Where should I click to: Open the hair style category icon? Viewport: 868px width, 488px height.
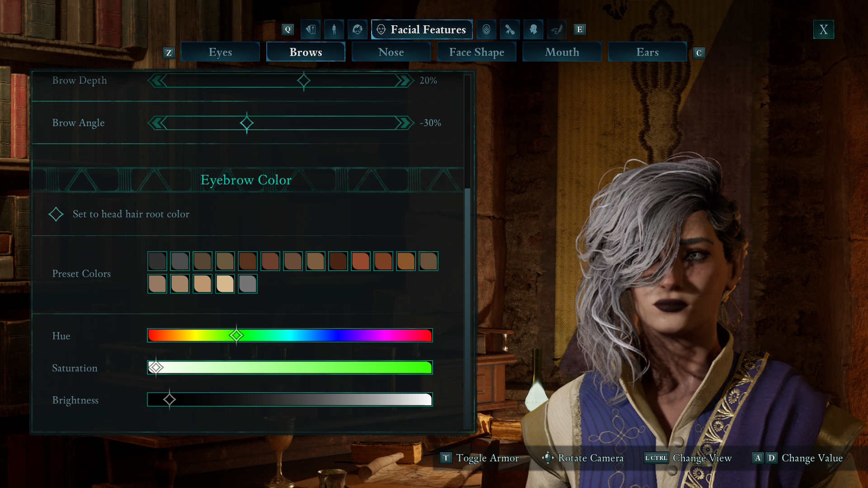click(x=358, y=30)
